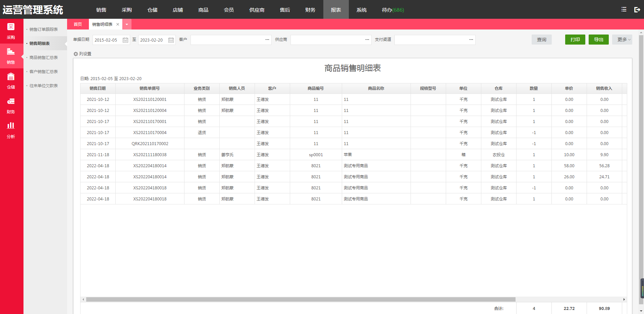Click the unit price cell 58.00
644x314 pixels.
(x=569, y=166)
